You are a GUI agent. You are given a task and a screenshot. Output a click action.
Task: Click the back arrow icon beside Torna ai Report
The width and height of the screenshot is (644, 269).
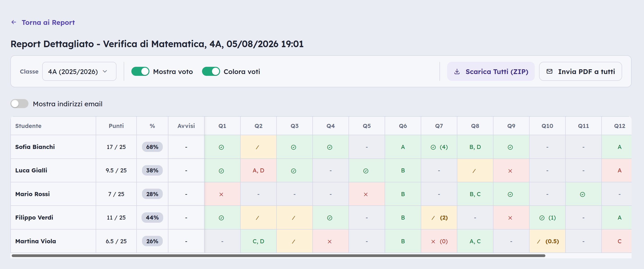[14, 22]
